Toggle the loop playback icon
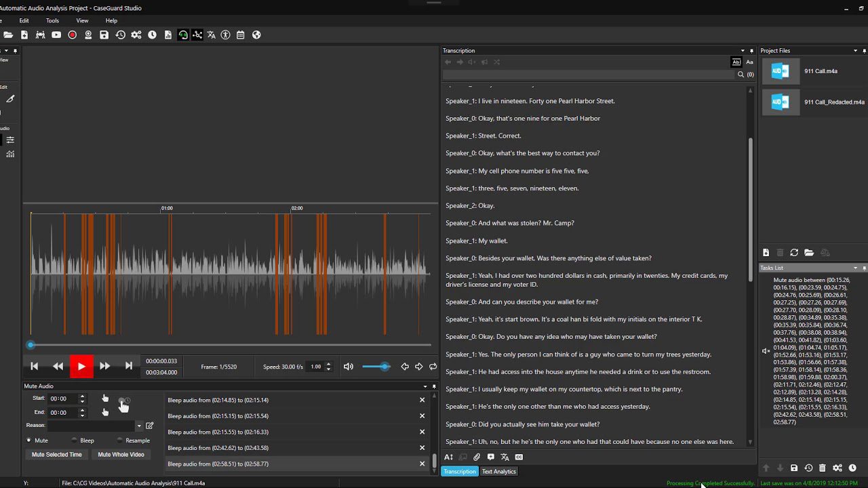 pyautogui.click(x=433, y=367)
